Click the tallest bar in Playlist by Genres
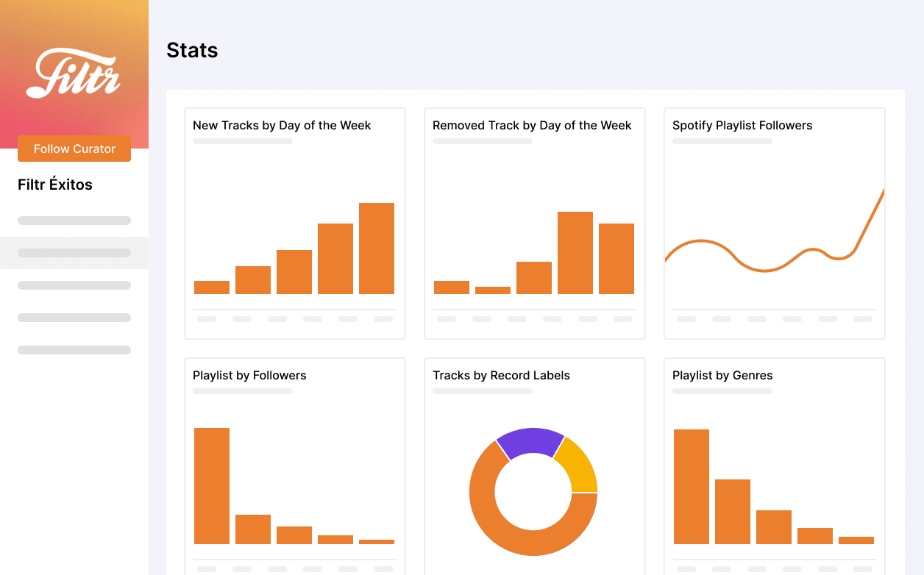The width and height of the screenshot is (924, 575). pyautogui.click(x=692, y=487)
